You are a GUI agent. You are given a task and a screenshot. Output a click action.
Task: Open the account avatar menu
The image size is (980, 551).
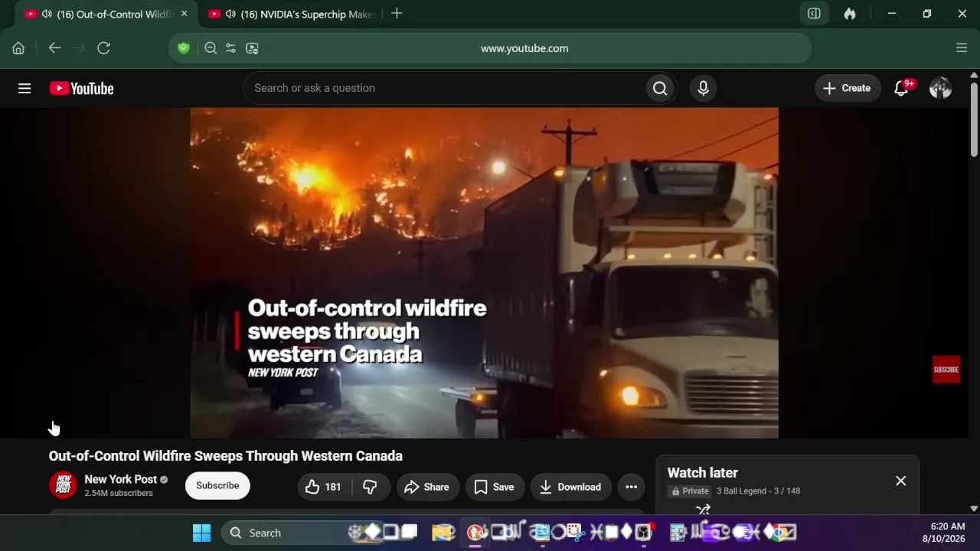(940, 89)
